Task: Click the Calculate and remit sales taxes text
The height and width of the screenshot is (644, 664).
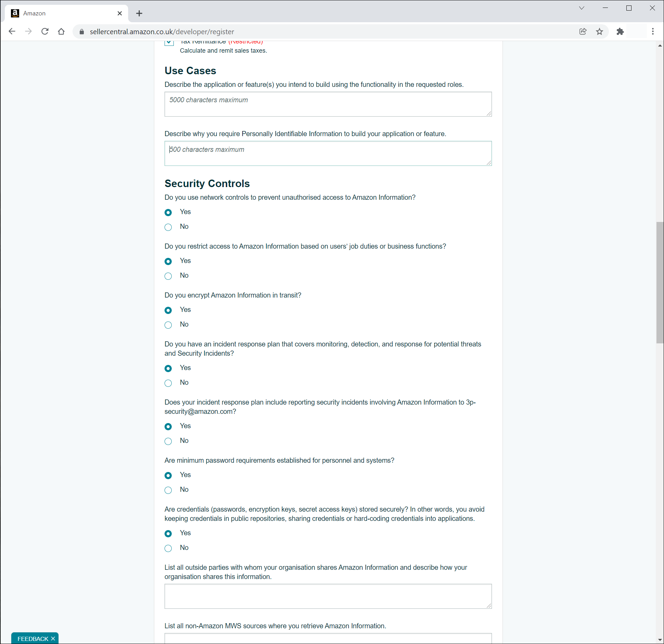Action: click(223, 51)
